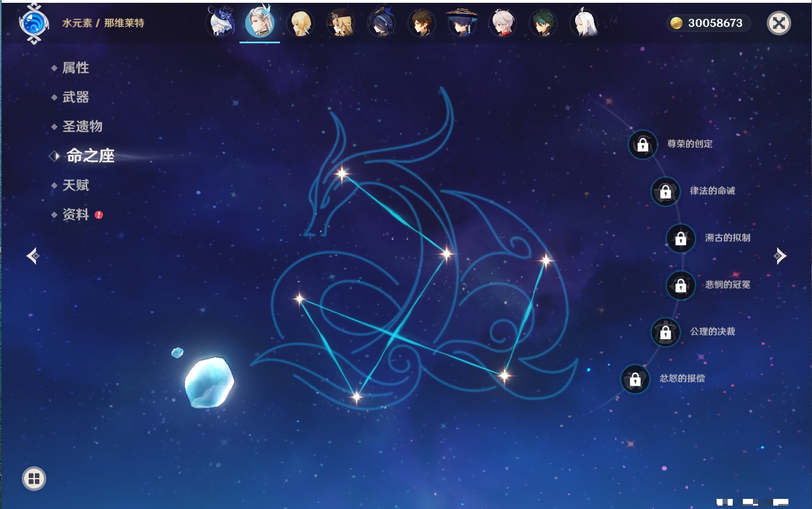Select the Wanderer avatar with wide hat
This screenshot has width=812, height=509.
[462, 22]
